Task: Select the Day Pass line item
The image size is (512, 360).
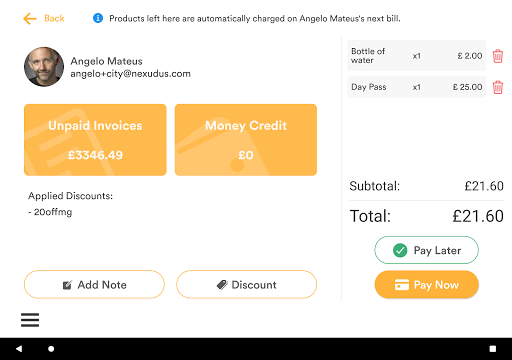Action: click(x=416, y=87)
